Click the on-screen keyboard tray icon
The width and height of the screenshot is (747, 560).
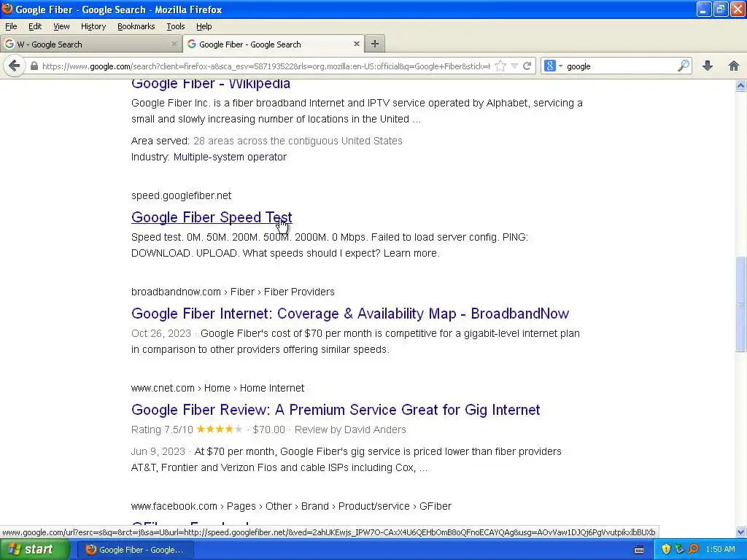pos(639,550)
